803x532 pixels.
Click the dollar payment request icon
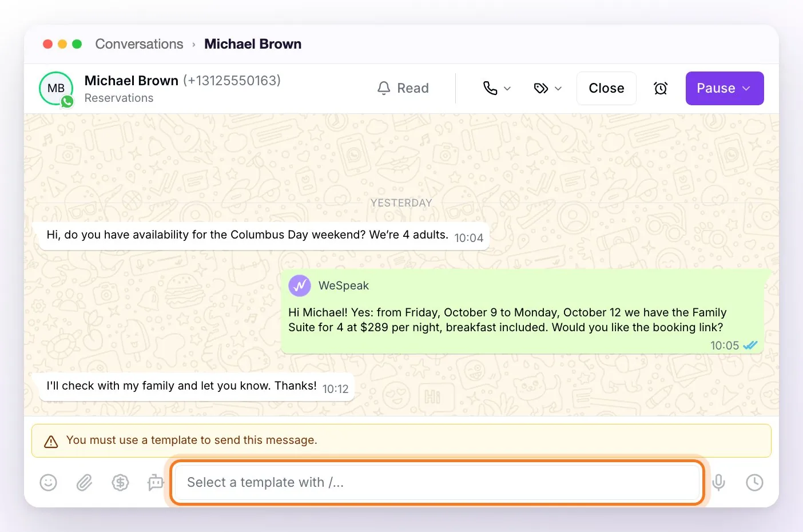coord(120,483)
